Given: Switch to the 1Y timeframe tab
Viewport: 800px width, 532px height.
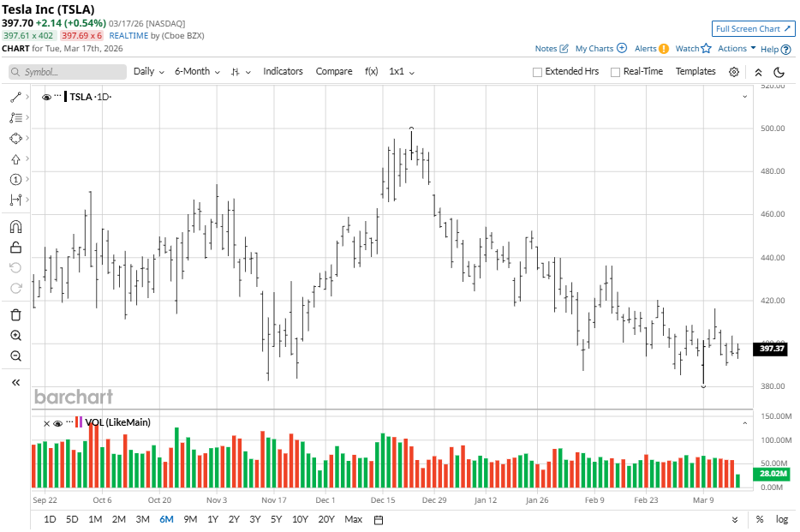Looking at the screenshot, I should click(x=212, y=519).
